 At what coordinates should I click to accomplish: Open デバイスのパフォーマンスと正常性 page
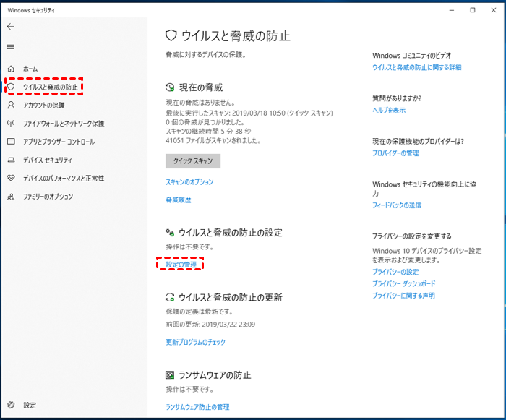(x=64, y=179)
